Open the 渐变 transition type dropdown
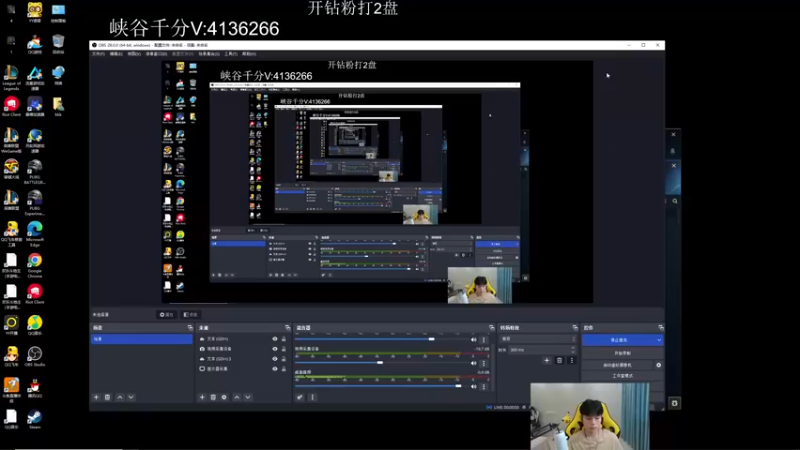This screenshot has width=800, height=450. point(537,339)
